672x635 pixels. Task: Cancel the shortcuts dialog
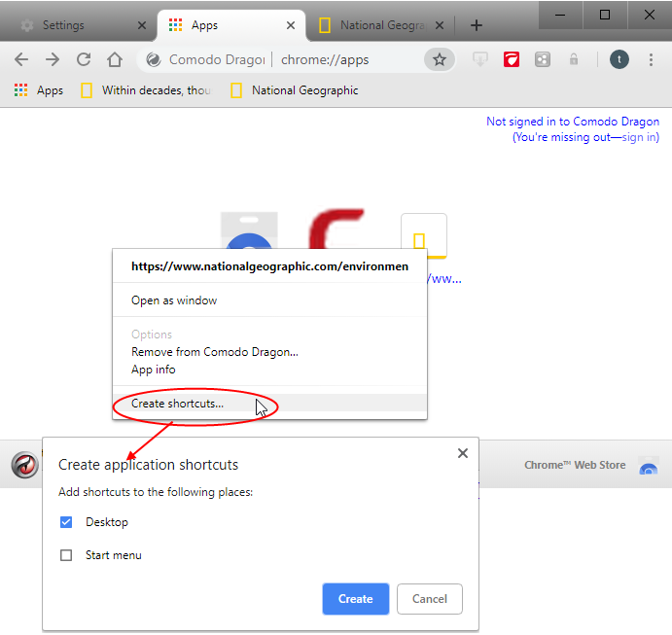(x=430, y=599)
